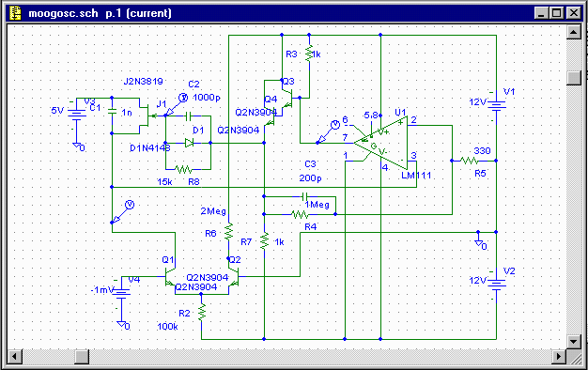
Task: Click horizontal scrollbar left arrow
Action: click(15, 356)
